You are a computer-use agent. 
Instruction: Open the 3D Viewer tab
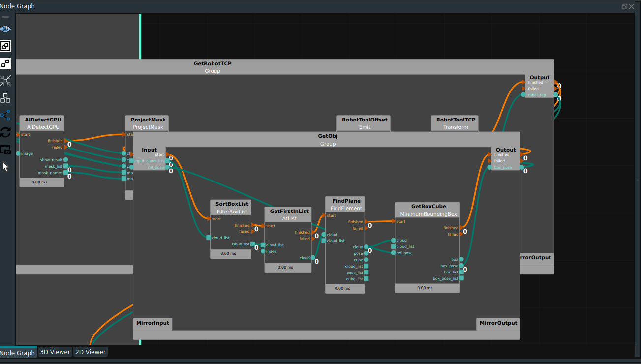(x=55, y=352)
